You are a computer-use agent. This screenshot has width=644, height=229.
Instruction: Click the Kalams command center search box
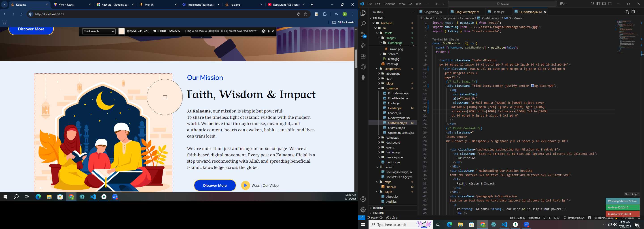coord(502,4)
